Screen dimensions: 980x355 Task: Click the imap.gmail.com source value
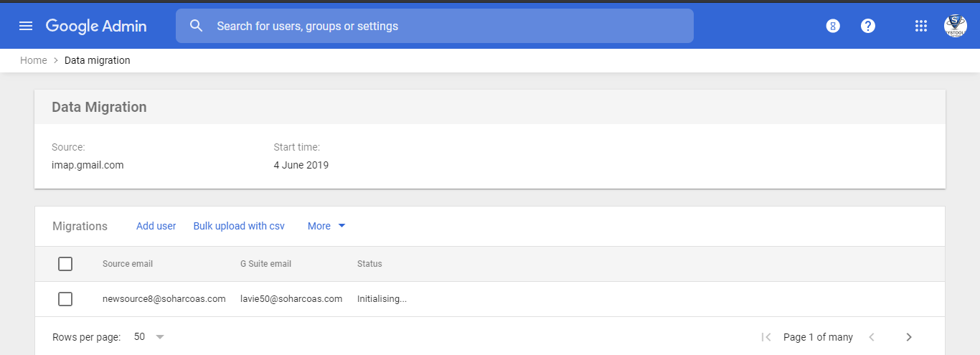click(88, 165)
